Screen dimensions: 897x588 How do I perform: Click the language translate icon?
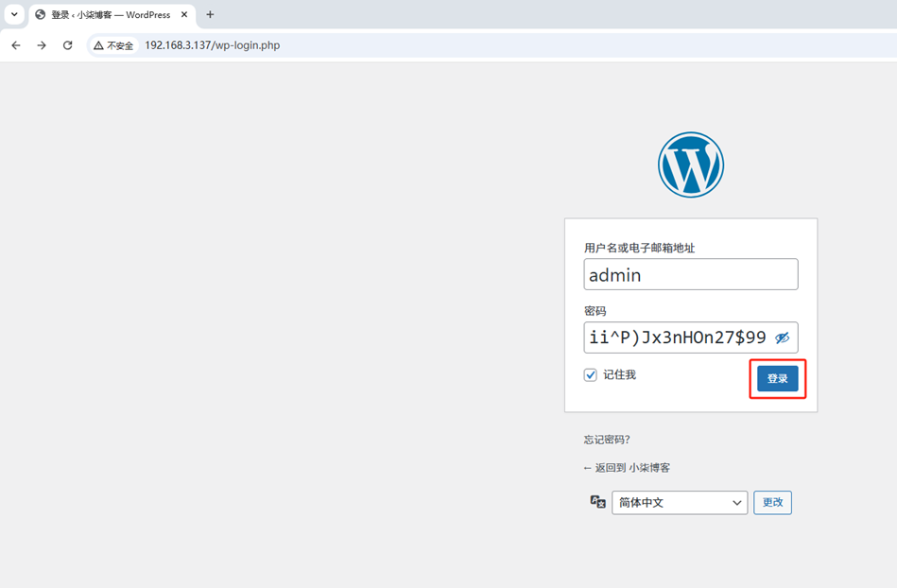point(597,502)
